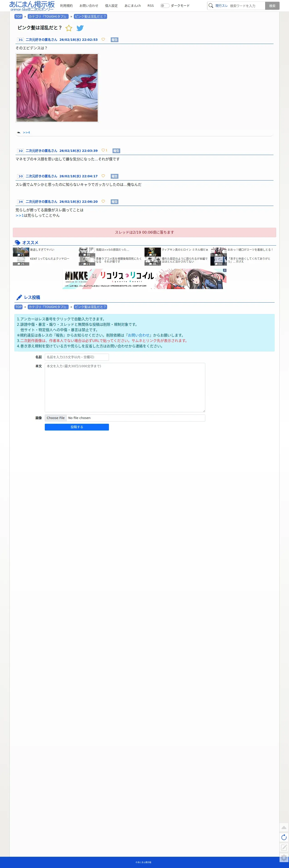Open the NIKKE × リコリス・リコイル ad banner
This screenshot has width=289, height=868.
point(144,279)
